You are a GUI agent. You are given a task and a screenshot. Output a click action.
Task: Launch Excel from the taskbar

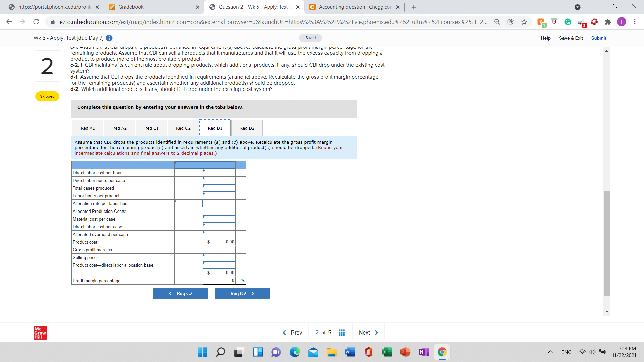[386, 352]
